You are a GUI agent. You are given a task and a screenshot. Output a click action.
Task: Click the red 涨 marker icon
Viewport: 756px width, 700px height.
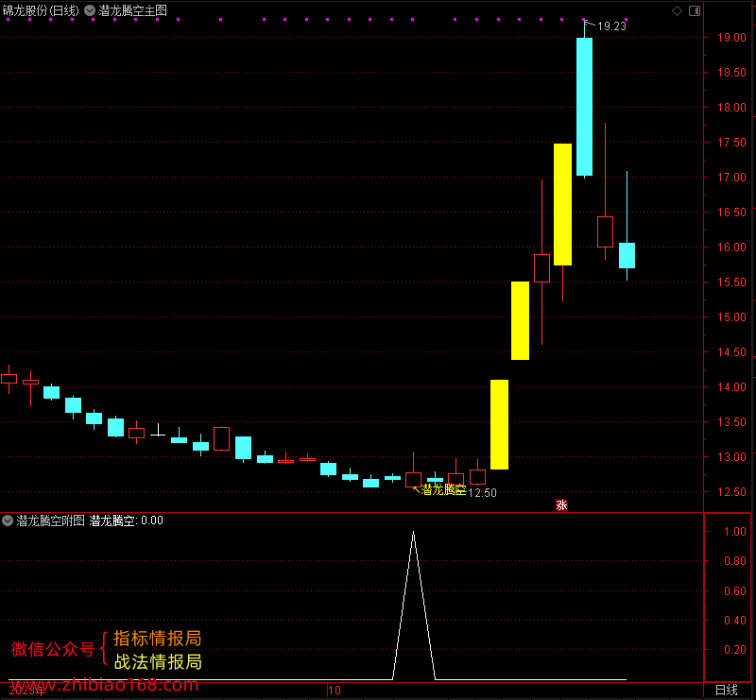click(561, 504)
